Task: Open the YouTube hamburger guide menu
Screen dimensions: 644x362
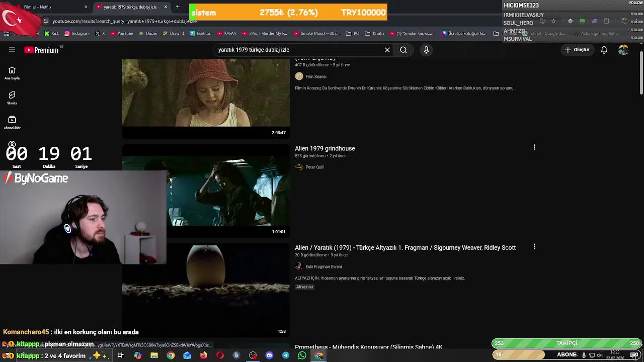Action: click(x=12, y=50)
